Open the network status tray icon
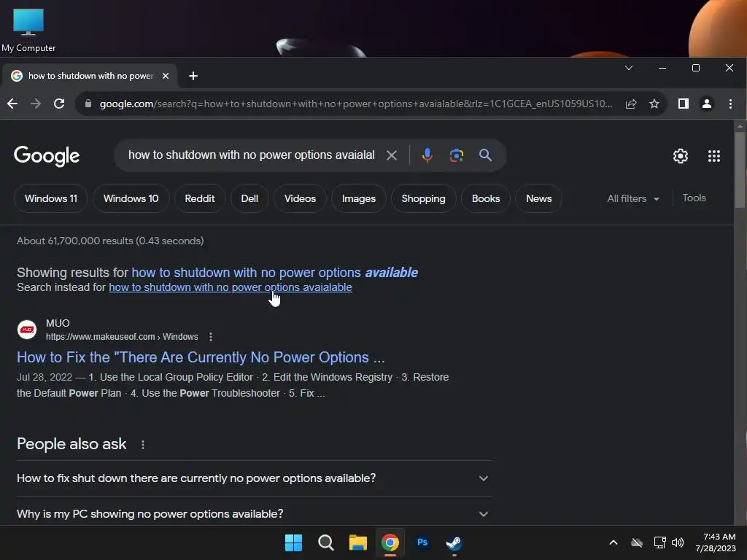This screenshot has width=747, height=560. click(x=659, y=542)
